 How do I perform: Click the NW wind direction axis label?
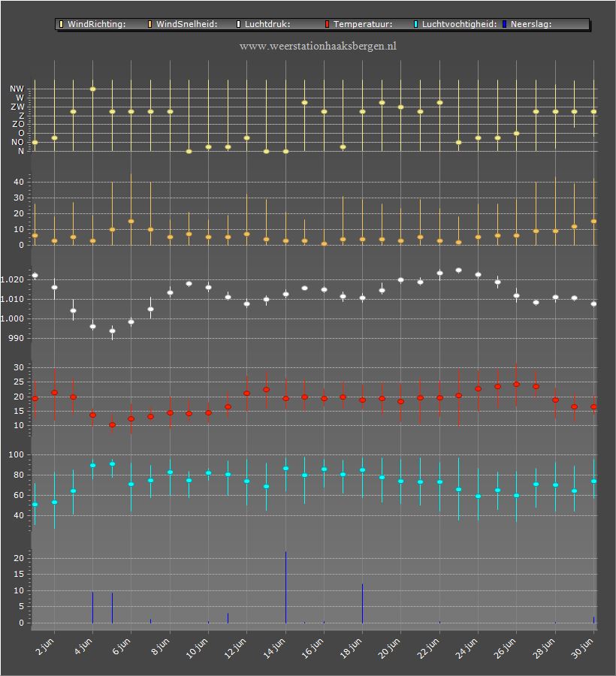tap(17, 89)
